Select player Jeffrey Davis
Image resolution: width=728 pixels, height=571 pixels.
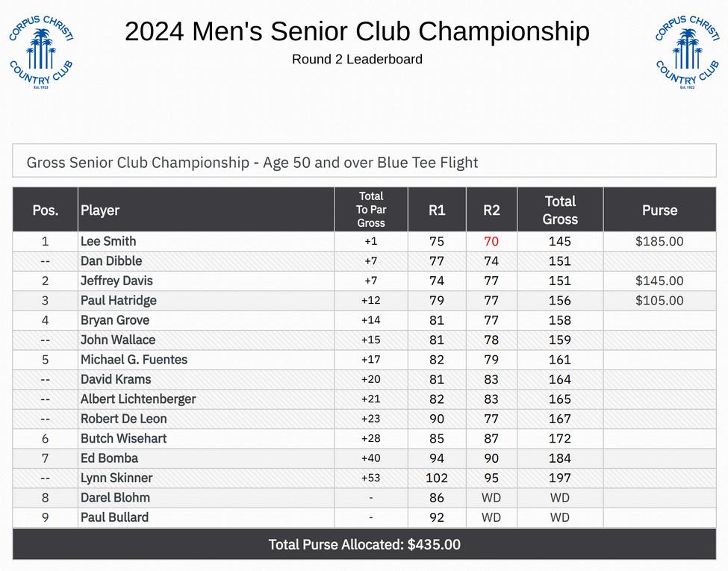(x=116, y=281)
